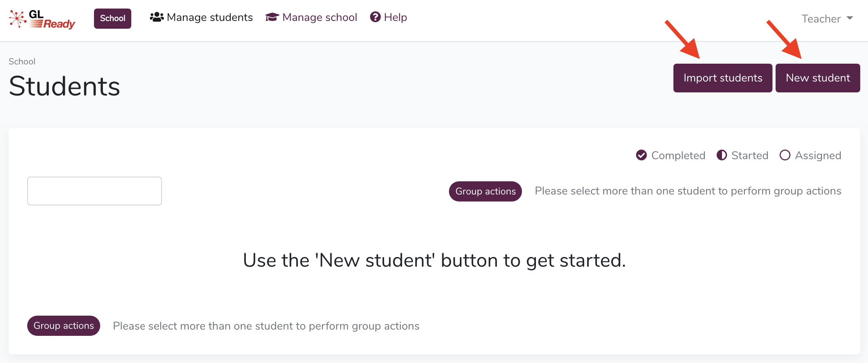Click the Started half-filled circle icon

[722, 155]
